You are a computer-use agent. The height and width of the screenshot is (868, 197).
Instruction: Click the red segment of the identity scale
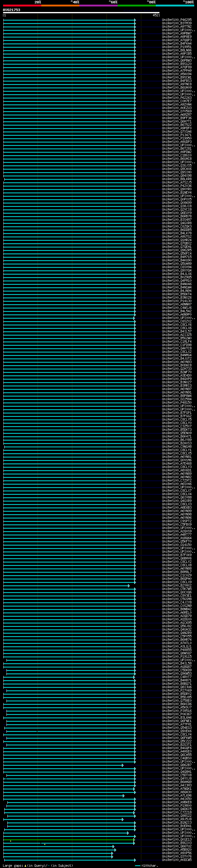point(22,6)
